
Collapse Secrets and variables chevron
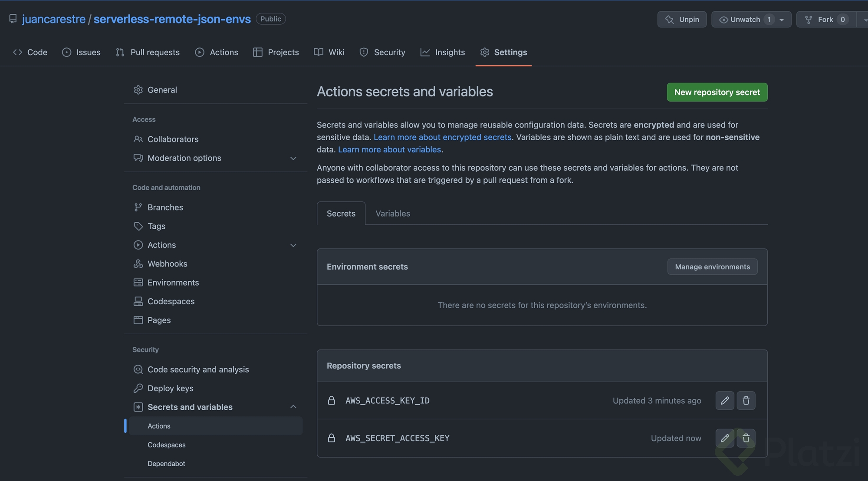[x=293, y=407]
